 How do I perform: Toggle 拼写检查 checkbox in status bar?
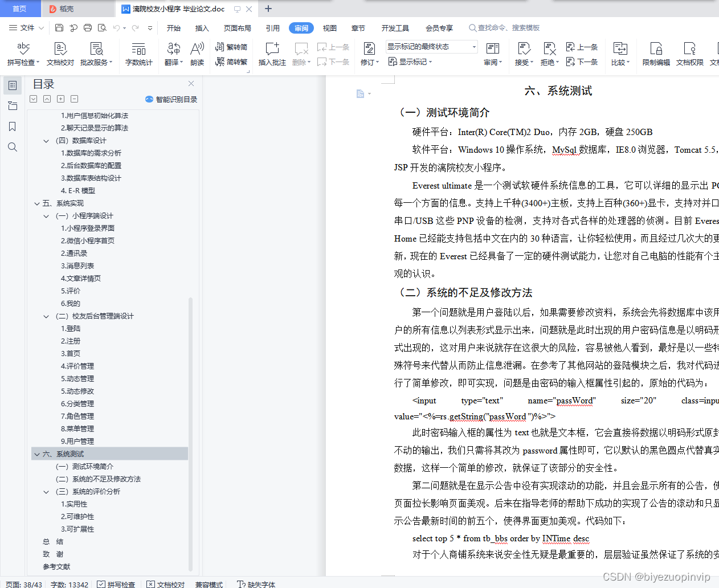pos(116,584)
